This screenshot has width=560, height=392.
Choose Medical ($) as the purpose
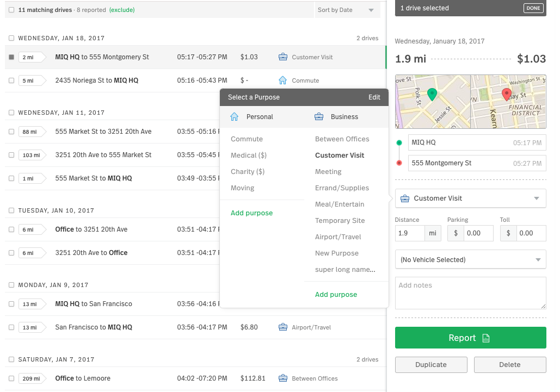point(249,155)
